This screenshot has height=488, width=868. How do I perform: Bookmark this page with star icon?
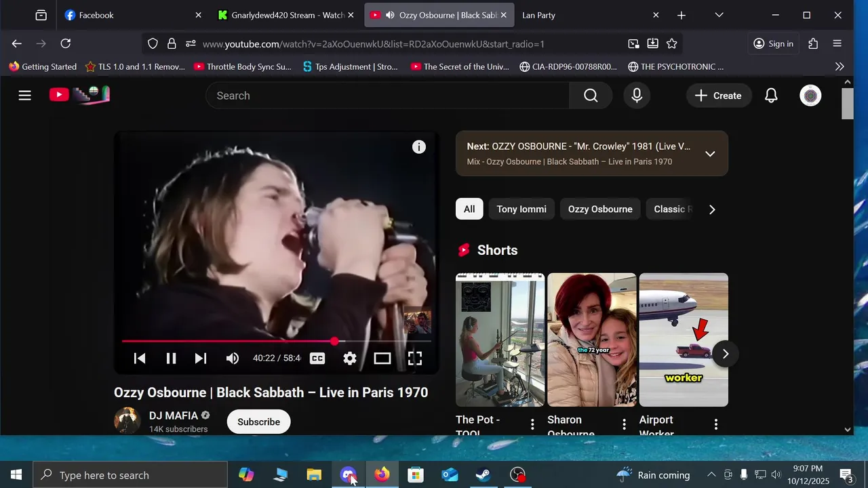click(672, 44)
